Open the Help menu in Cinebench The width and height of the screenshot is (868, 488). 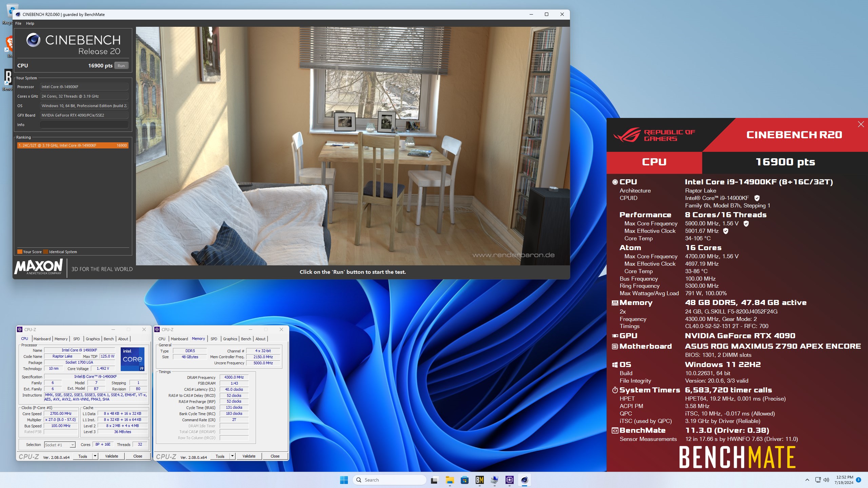[30, 23]
